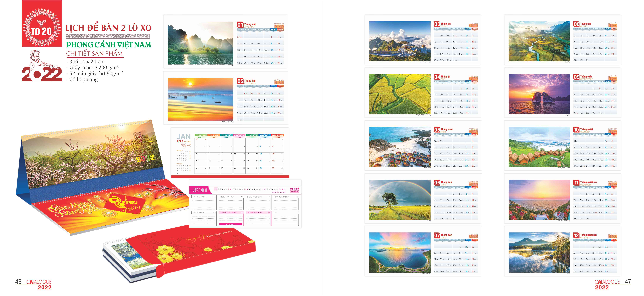Viewport: 644px width, 296px height.
Task: Open the May beach with basket boats photo
Action: pyautogui.click(x=400, y=147)
